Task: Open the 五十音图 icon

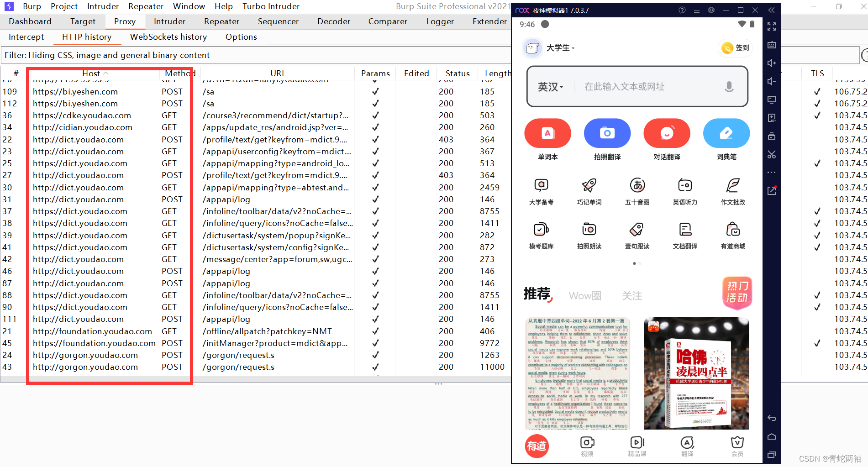Action: [637, 185]
